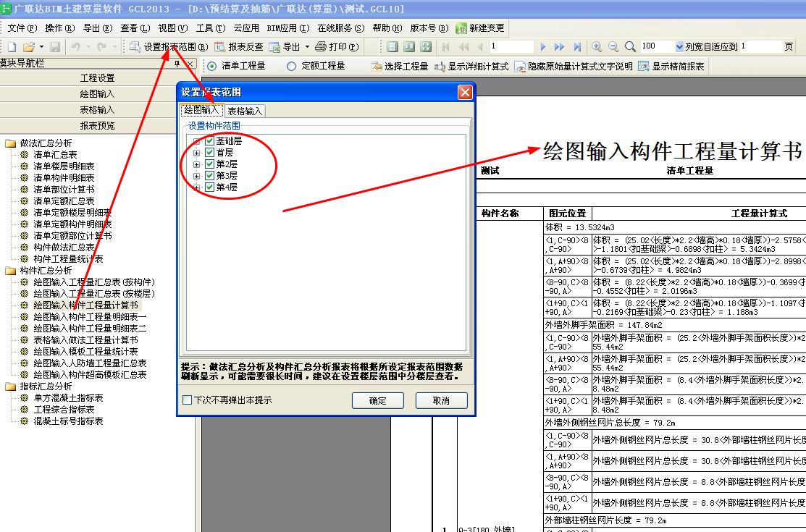Viewport: 806px width, 532px height.
Task: Click the open folder icon
Action: point(29,47)
